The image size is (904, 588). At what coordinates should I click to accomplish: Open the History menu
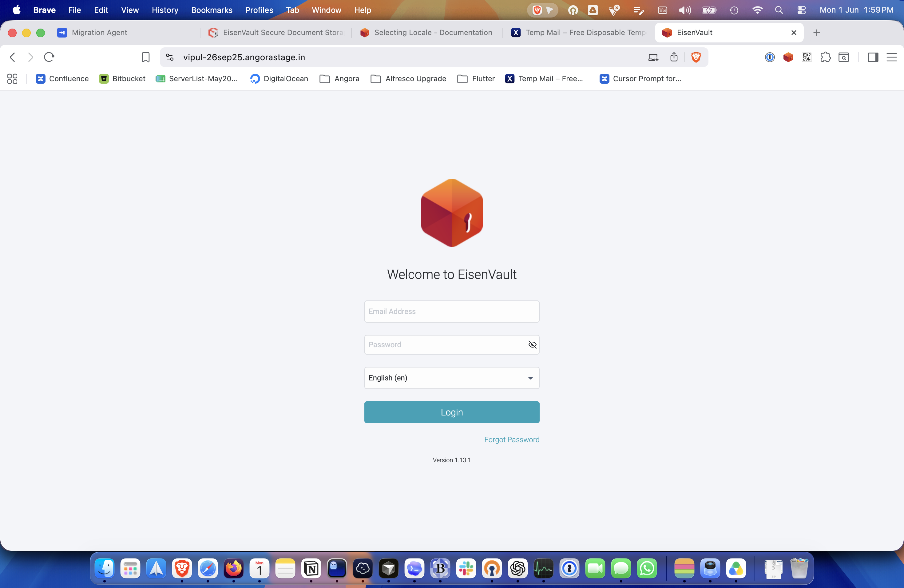tap(165, 10)
